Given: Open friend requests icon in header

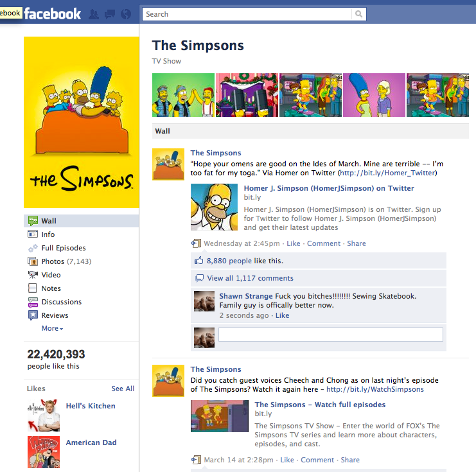Looking at the screenshot, I should click(94, 14).
